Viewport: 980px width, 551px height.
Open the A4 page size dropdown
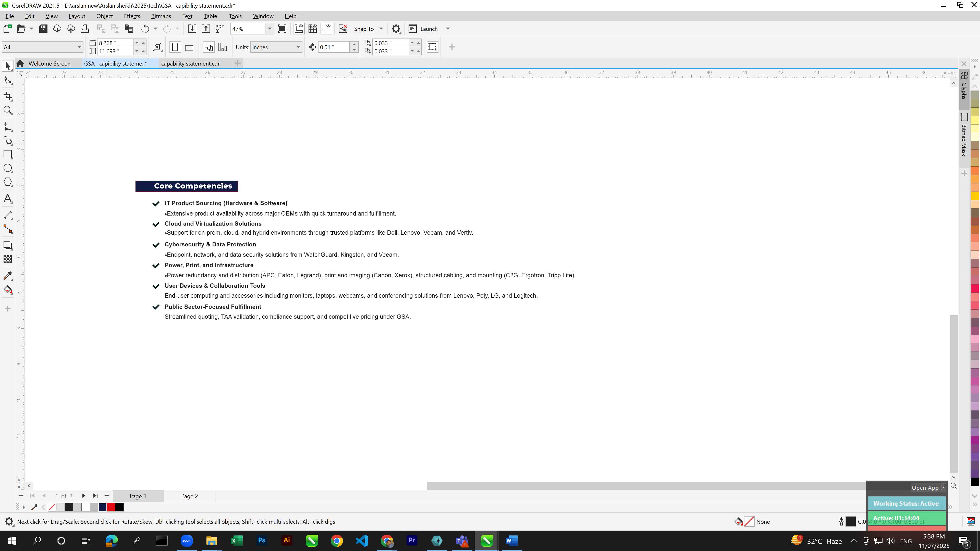(x=79, y=47)
